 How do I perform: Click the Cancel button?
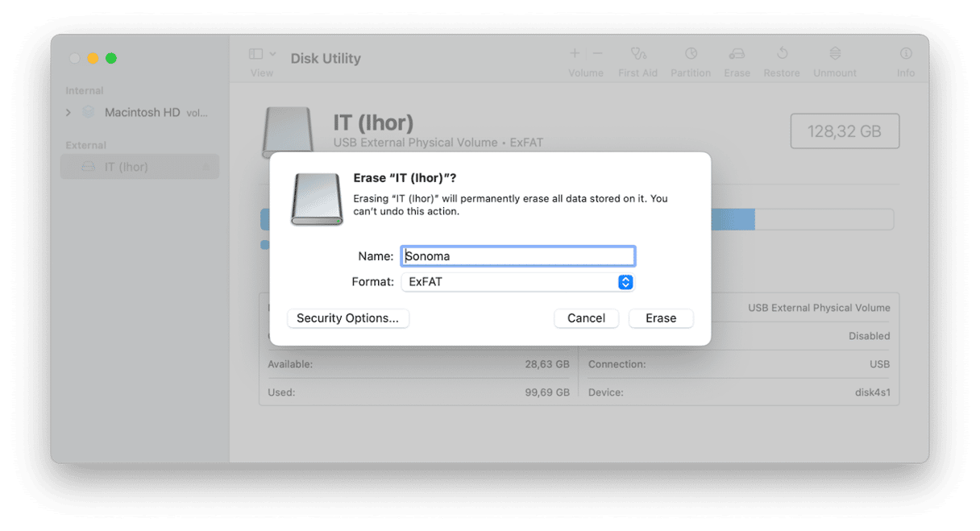[586, 318]
